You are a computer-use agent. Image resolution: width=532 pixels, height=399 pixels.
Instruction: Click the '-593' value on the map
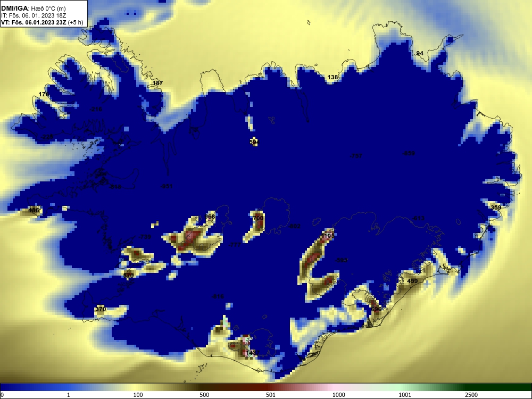341,260
